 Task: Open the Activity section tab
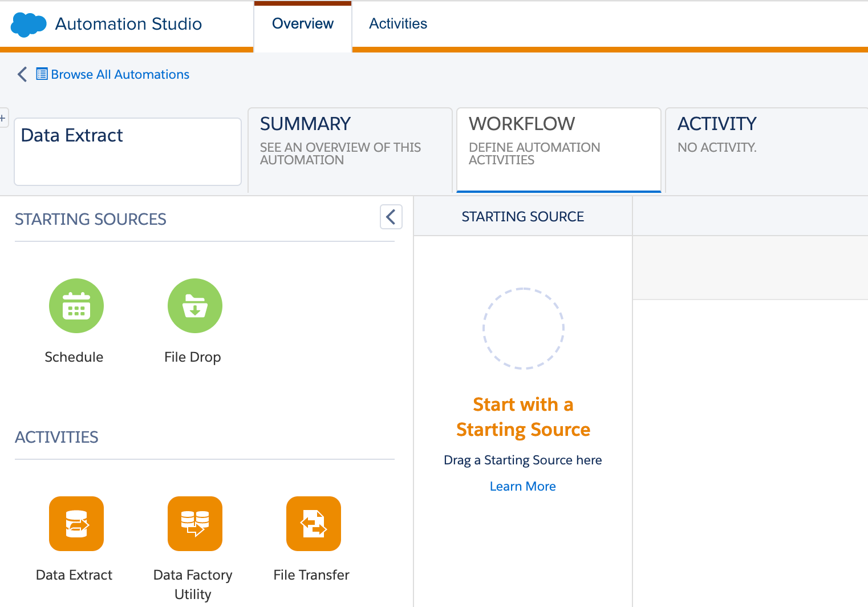[767, 150]
